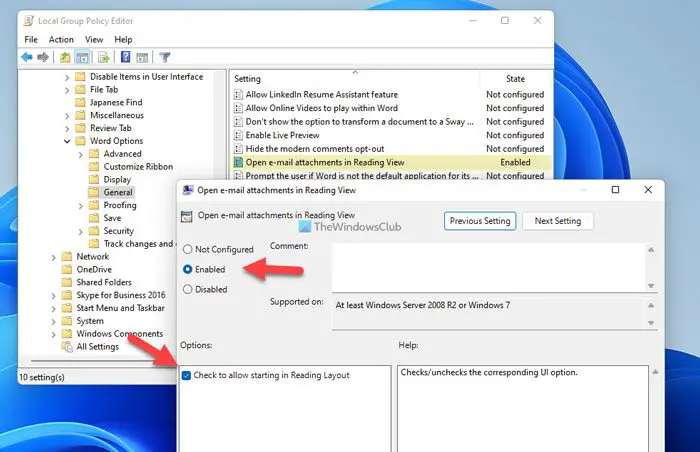The height and width of the screenshot is (452, 700).
Task: Click the Local Group Policy Editor title icon
Action: point(29,21)
